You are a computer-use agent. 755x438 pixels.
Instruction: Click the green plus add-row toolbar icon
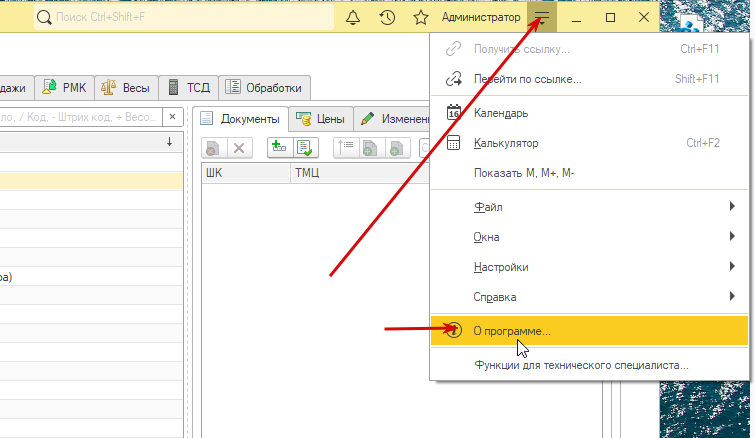280,148
